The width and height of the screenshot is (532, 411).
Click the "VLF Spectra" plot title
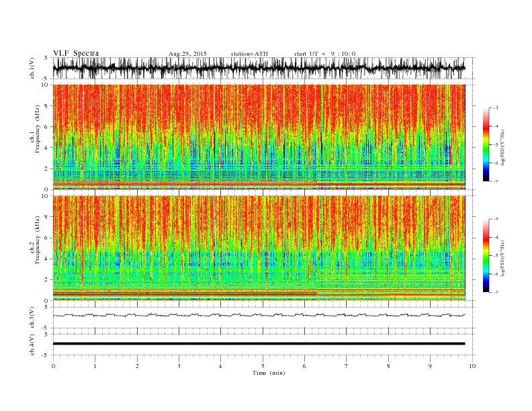pyautogui.click(x=76, y=53)
